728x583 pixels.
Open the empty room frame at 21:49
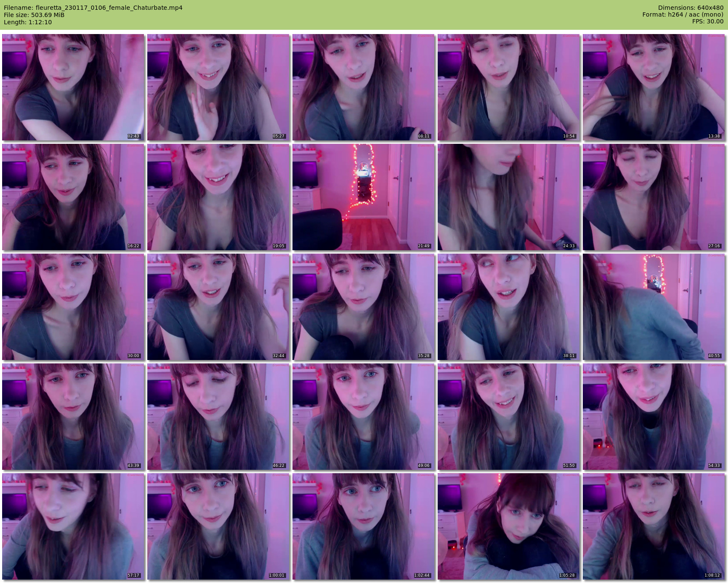point(364,197)
